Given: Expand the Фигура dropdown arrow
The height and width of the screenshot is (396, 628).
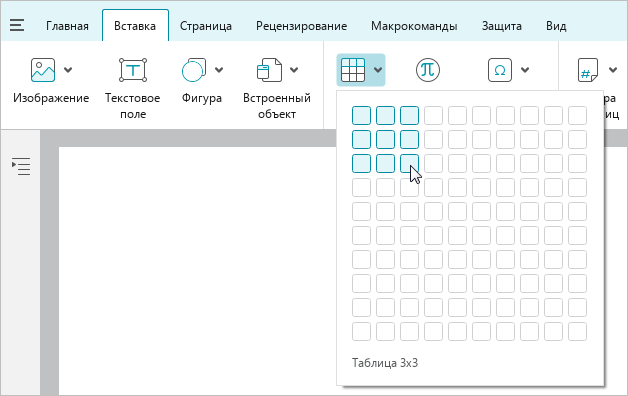Looking at the screenshot, I should click(219, 70).
